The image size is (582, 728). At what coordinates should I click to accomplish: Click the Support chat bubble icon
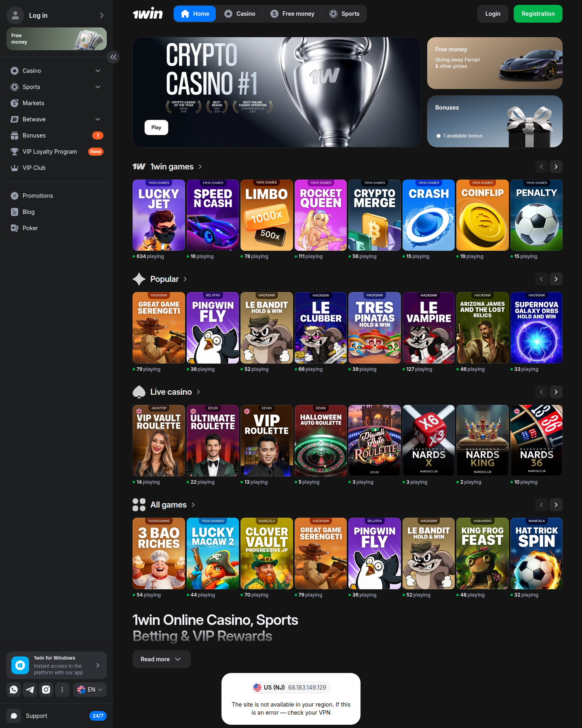14,716
